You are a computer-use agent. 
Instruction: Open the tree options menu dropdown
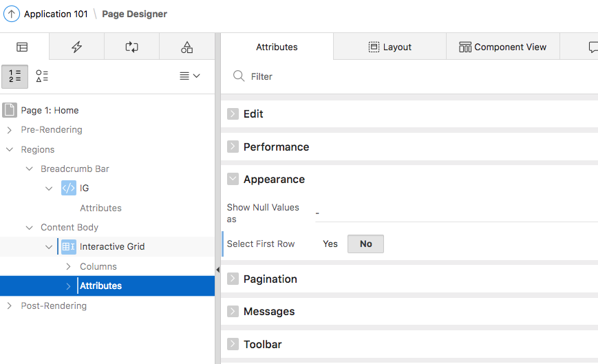point(189,76)
